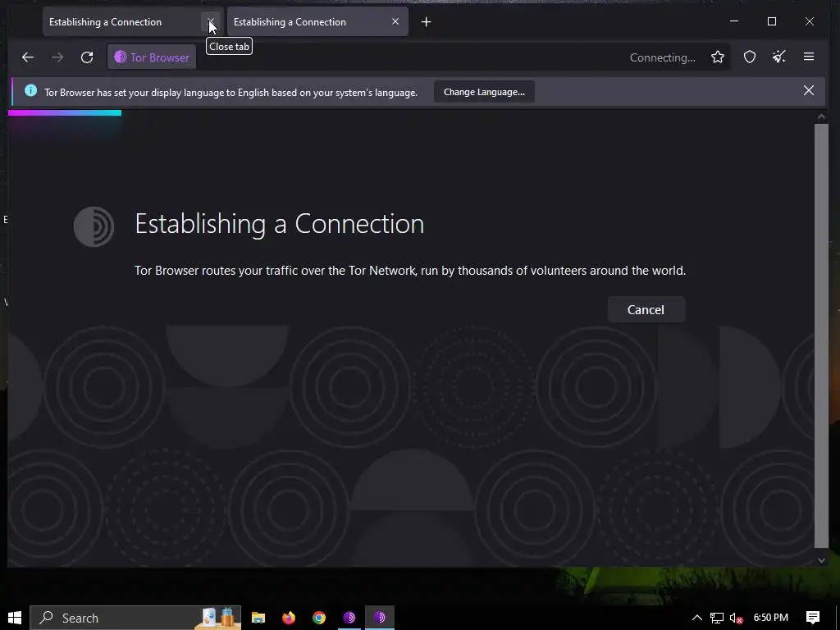Viewport: 840px width, 630px height.
Task: Click the scrollbar up arrow
Action: tap(821, 116)
